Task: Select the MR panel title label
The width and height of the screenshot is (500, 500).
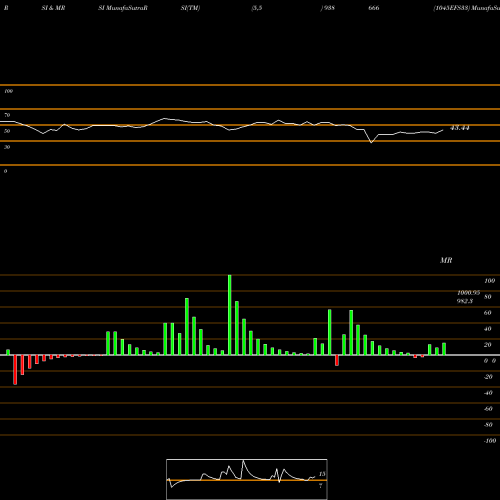Action: click(446, 260)
